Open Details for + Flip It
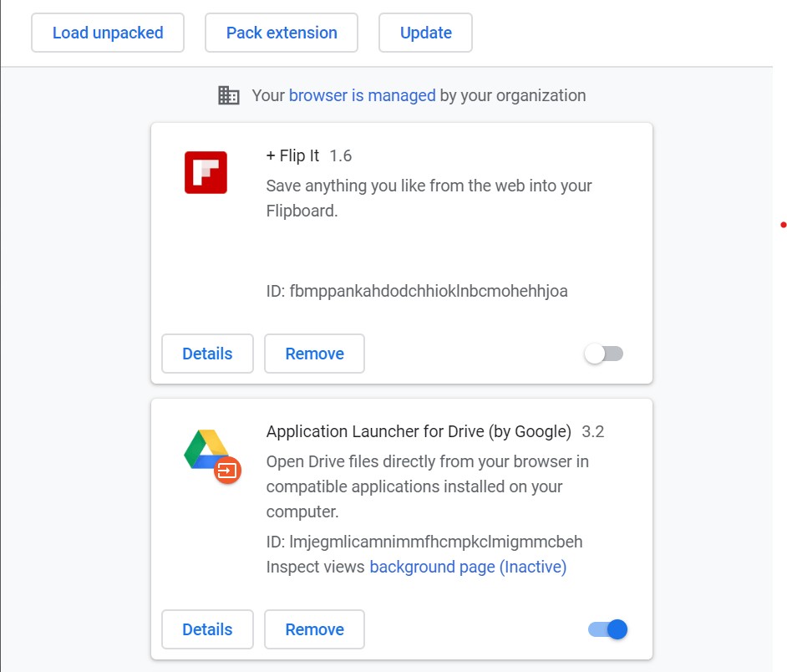 (207, 354)
